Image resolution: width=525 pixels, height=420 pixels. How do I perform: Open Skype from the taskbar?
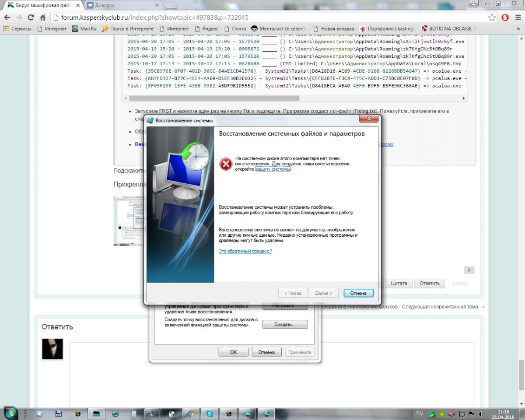tap(210, 413)
